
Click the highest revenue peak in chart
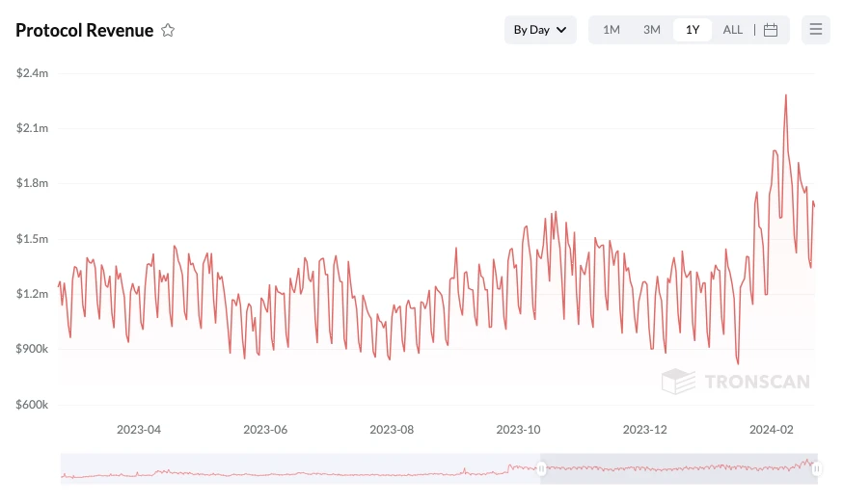point(786,95)
